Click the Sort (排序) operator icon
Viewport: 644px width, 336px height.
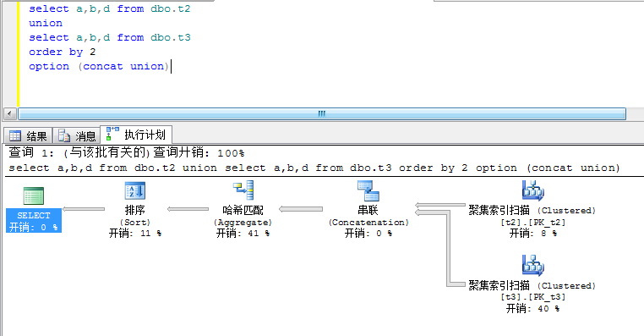point(135,191)
